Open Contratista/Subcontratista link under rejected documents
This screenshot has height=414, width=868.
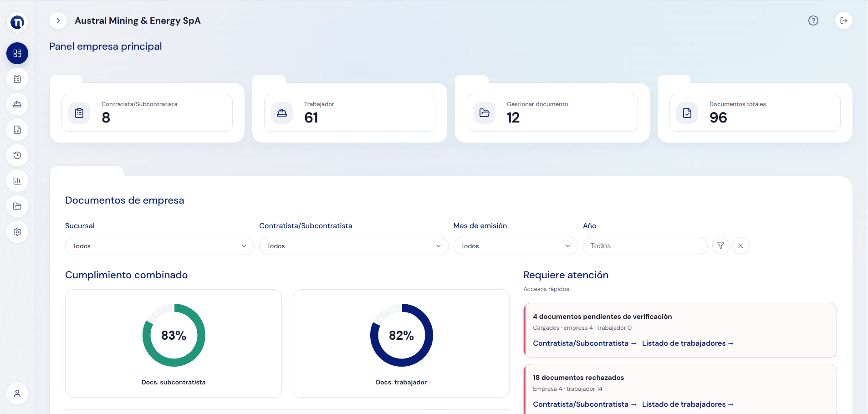(x=585, y=404)
